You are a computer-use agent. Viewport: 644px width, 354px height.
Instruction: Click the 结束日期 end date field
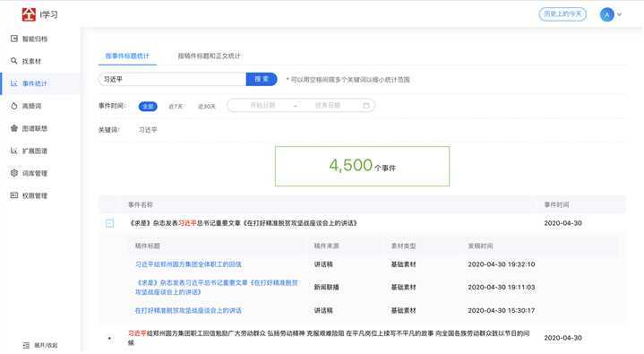328,105
